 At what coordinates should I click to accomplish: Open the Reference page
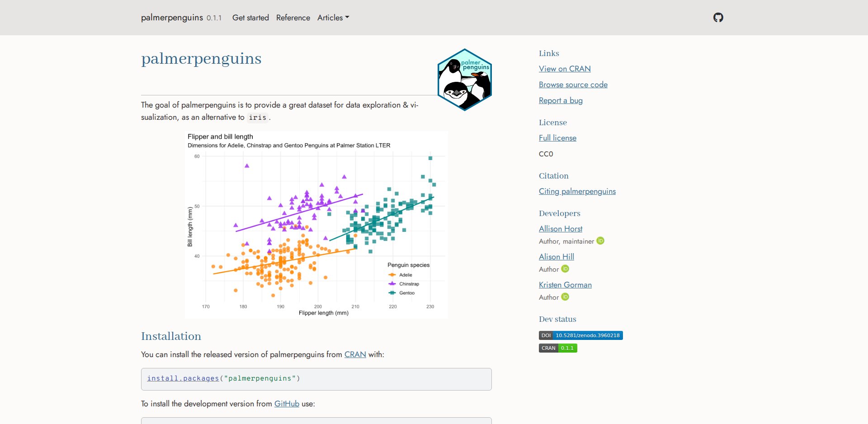293,18
